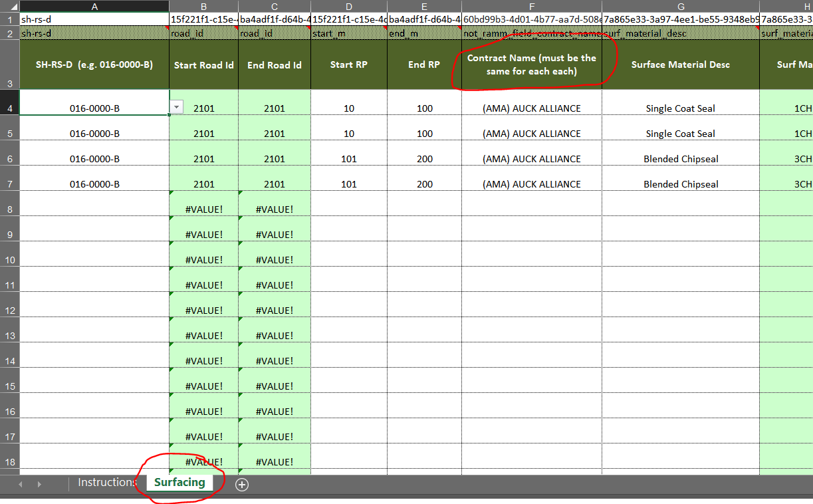Select row 8 header

[9, 209]
